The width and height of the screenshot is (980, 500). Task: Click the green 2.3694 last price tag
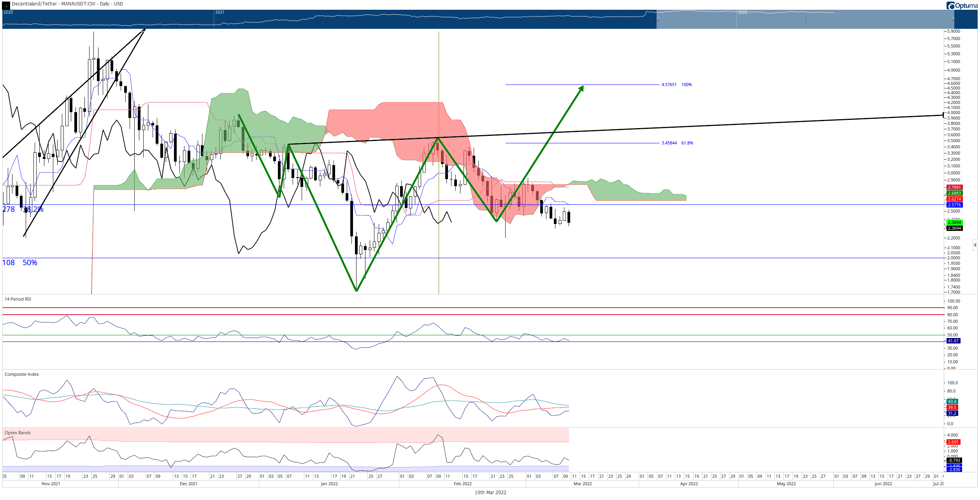(x=954, y=222)
